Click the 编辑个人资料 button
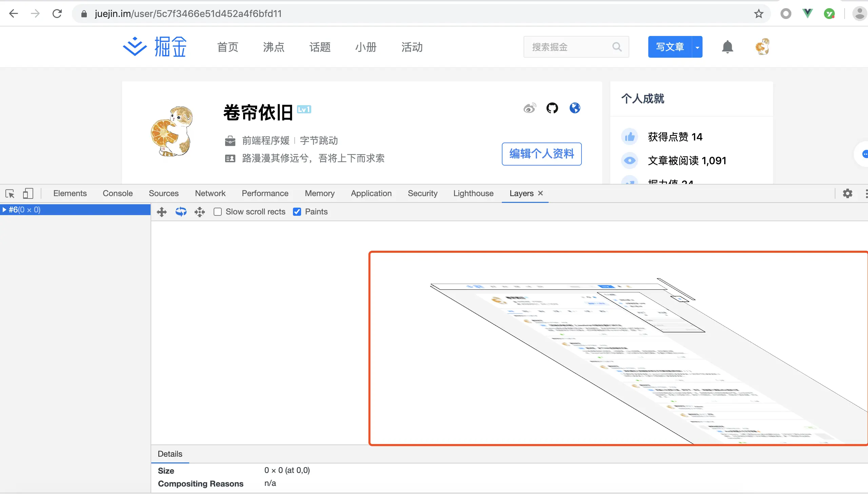Image resolution: width=868 pixels, height=494 pixels. tap(541, 154)
